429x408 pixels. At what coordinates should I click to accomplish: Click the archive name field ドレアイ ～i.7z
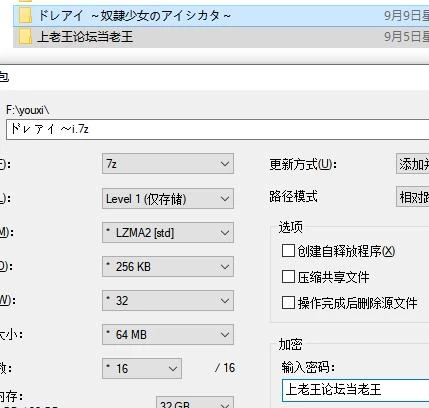pyautogui.click(x=217, y=129)
